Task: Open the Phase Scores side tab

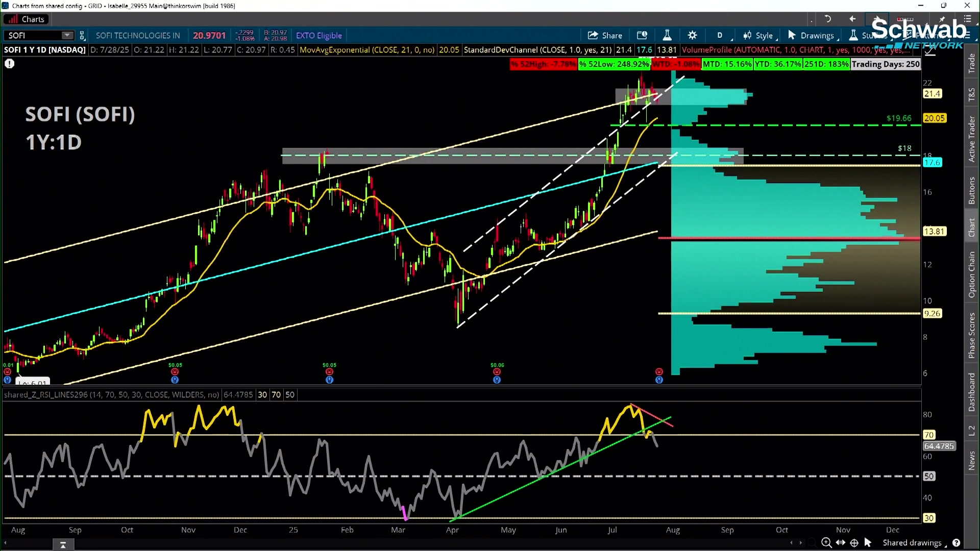Action: (x=972, y=336)
